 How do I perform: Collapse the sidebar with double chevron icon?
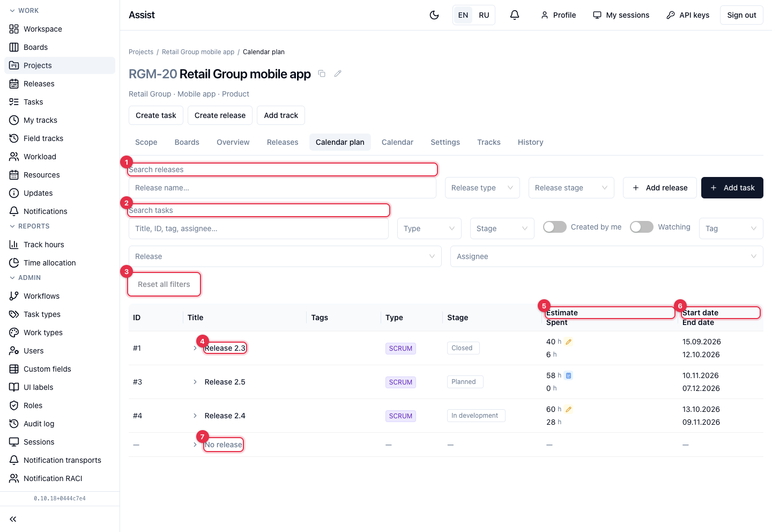[13, 519]
